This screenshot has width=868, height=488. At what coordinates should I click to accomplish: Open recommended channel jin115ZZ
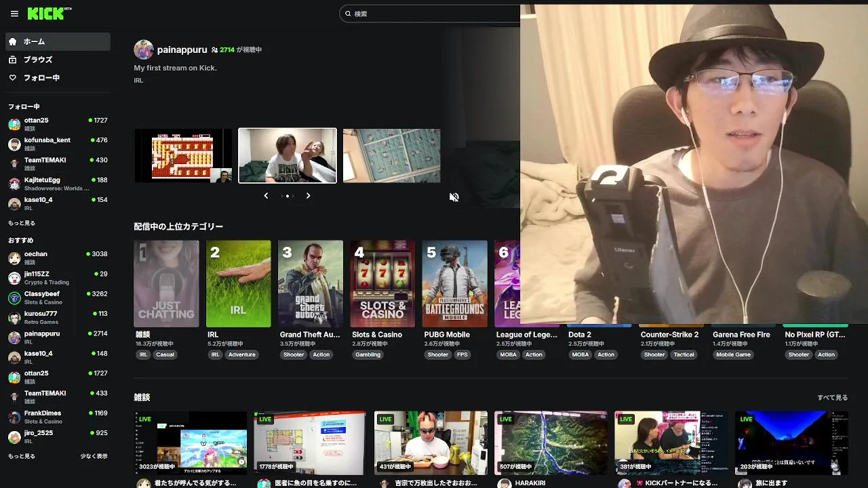tap(58, 278)
